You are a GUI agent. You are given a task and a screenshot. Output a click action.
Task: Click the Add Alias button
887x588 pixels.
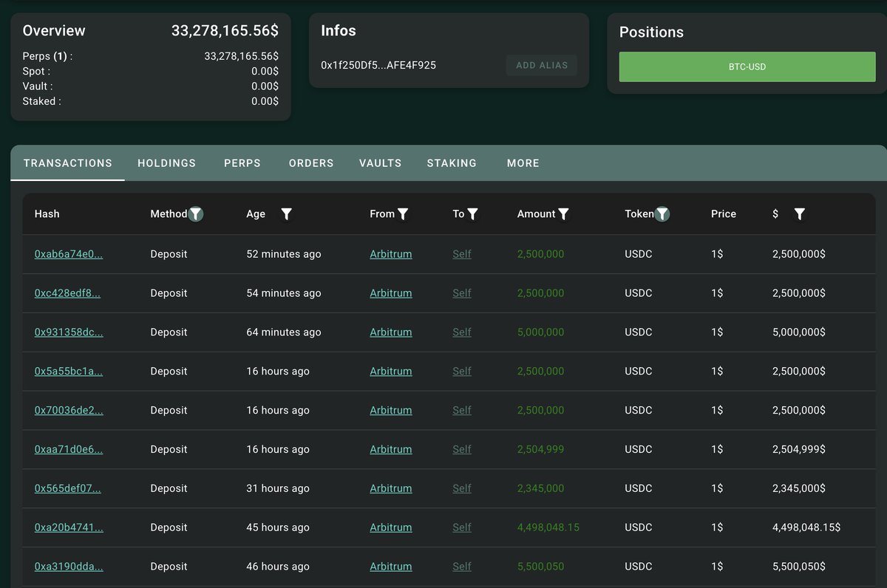point(542,65)
